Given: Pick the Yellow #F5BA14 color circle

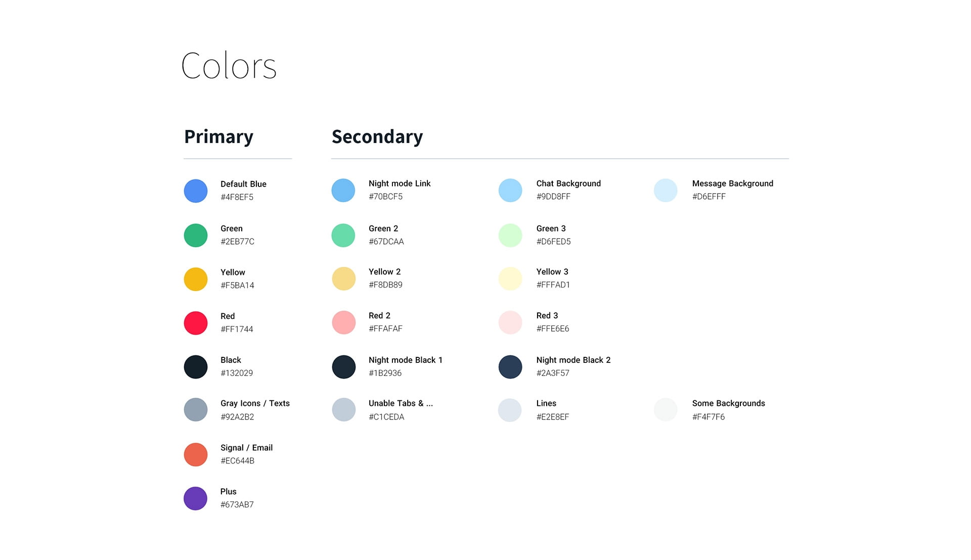Looking at the screenshot, I should (196, 279).
